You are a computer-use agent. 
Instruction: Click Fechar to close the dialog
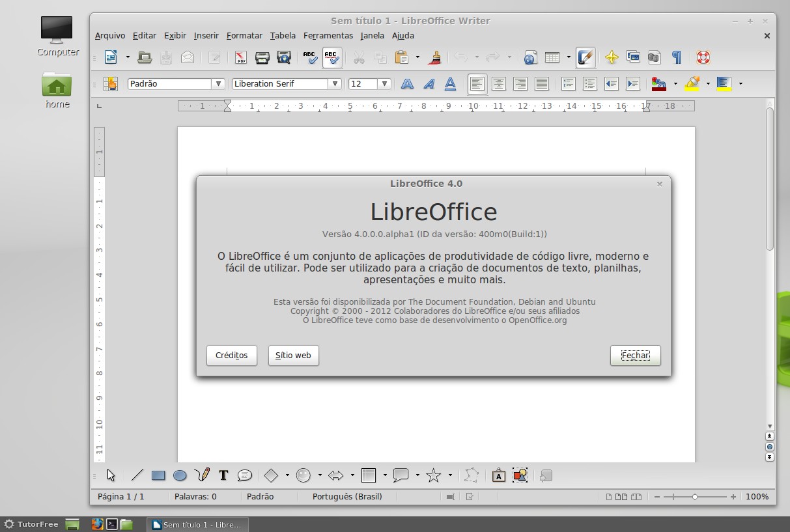pos(636,356)
